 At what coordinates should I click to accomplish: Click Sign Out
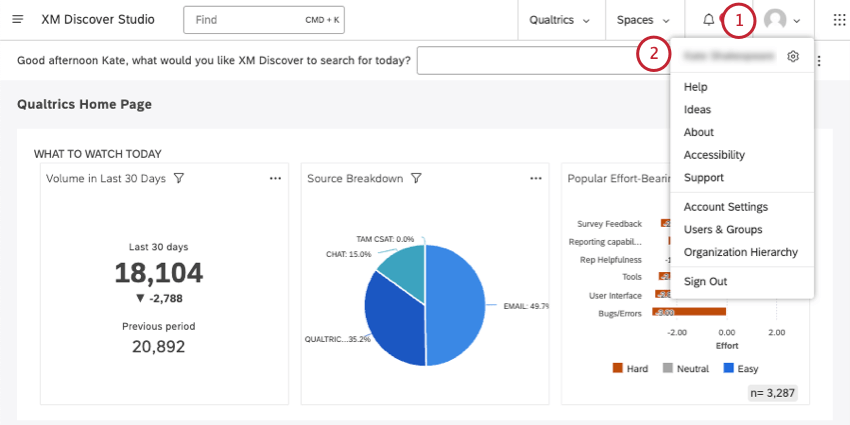point(706,281)
